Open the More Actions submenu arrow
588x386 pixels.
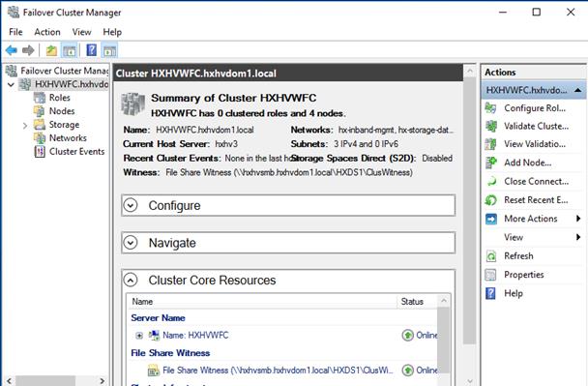click(578, 219)
